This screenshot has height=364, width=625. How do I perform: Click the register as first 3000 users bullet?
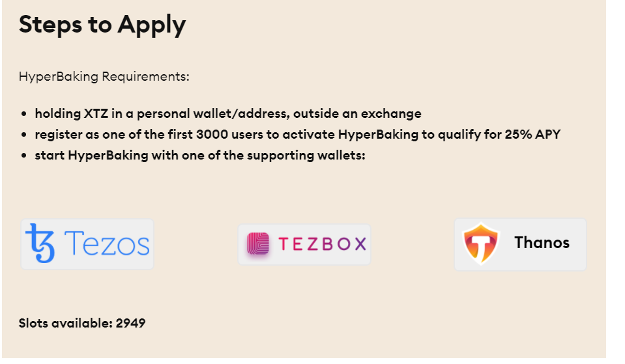[298, 134]
